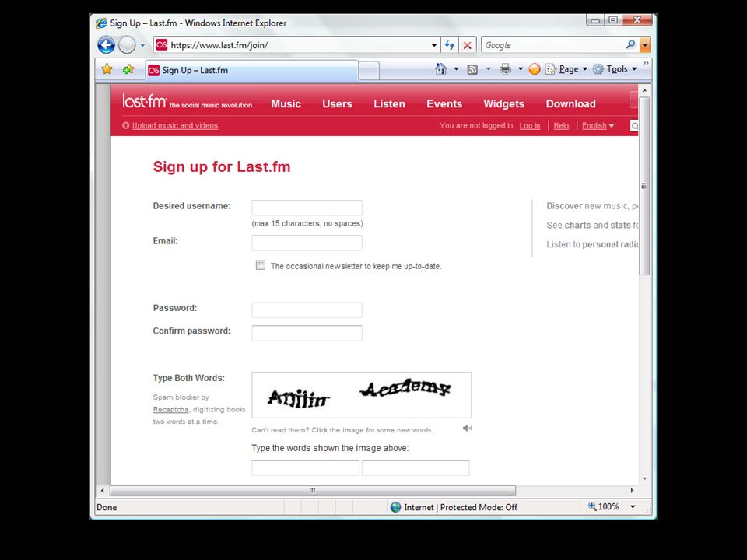Click the Google search box

(x=552, y=45)
